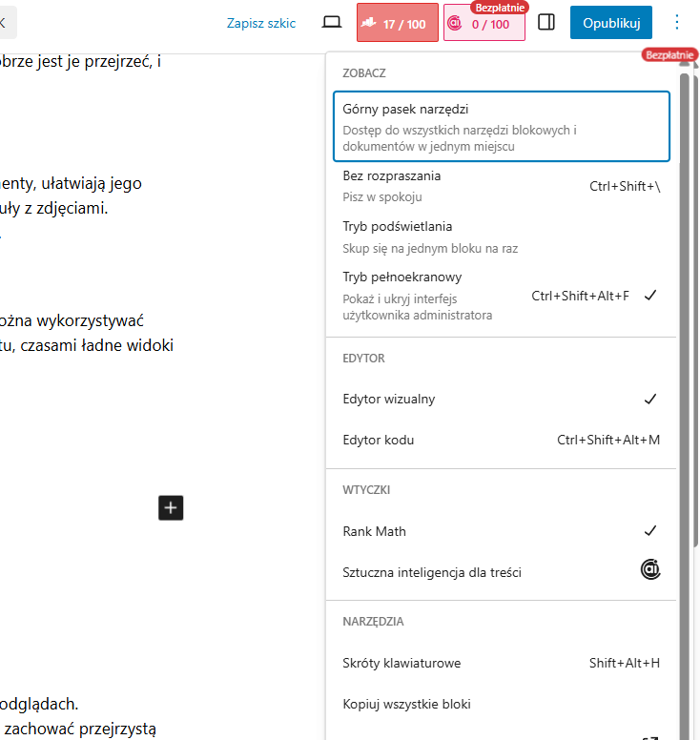This screenshot has width=700, height=740.
Task: Click the three-dot options menu icon
Action: pos(677,23)
